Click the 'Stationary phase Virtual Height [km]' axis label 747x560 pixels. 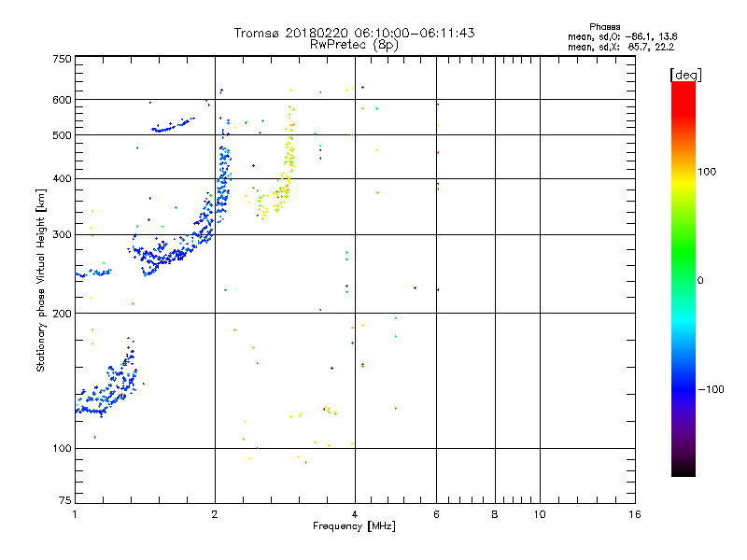[x=40, y=280]
